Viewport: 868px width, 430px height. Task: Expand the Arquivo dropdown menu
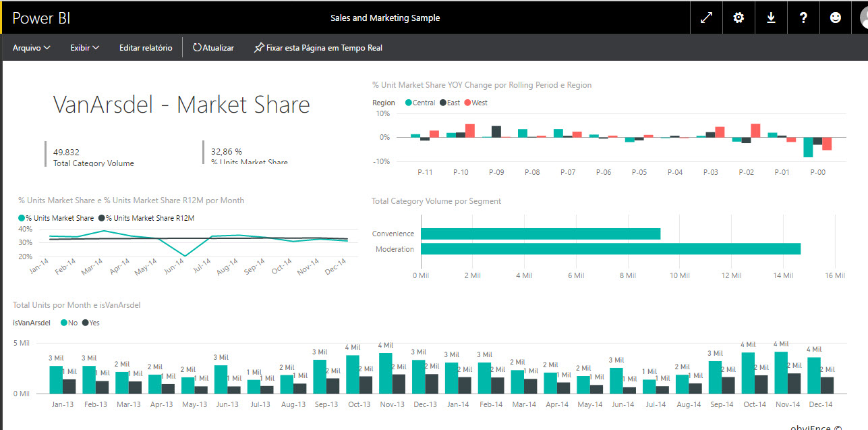[x=32, y=48]
